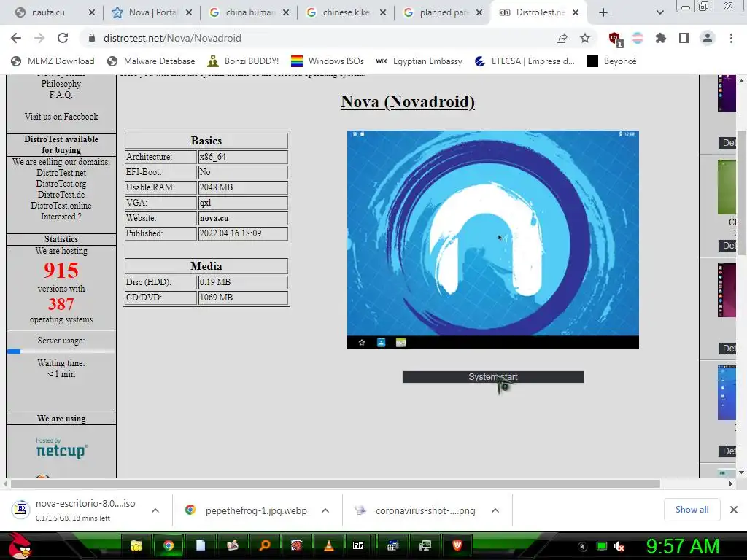Image resolution: width=747 pixels, height=560 pixels.
Task: Click the Nova (Novadroid) heading
Action: (408, 101)
